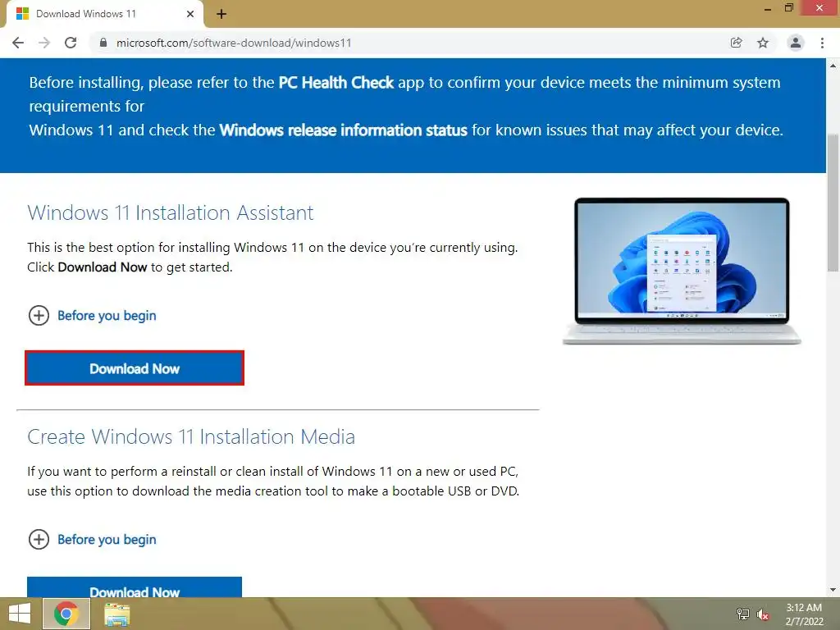
Task: Download Now for the Installation Media tool
Action: [135, 587]
